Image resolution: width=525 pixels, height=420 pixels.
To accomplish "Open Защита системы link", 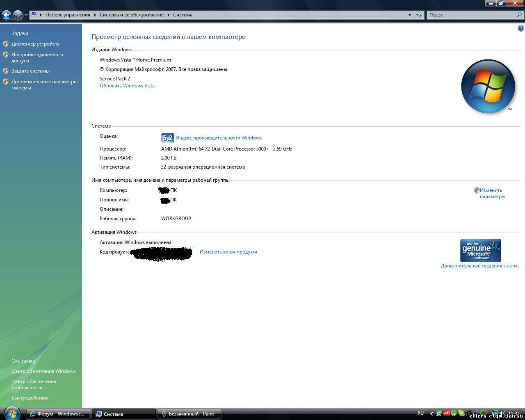I will pyautogui.click(x=30, y=71).
